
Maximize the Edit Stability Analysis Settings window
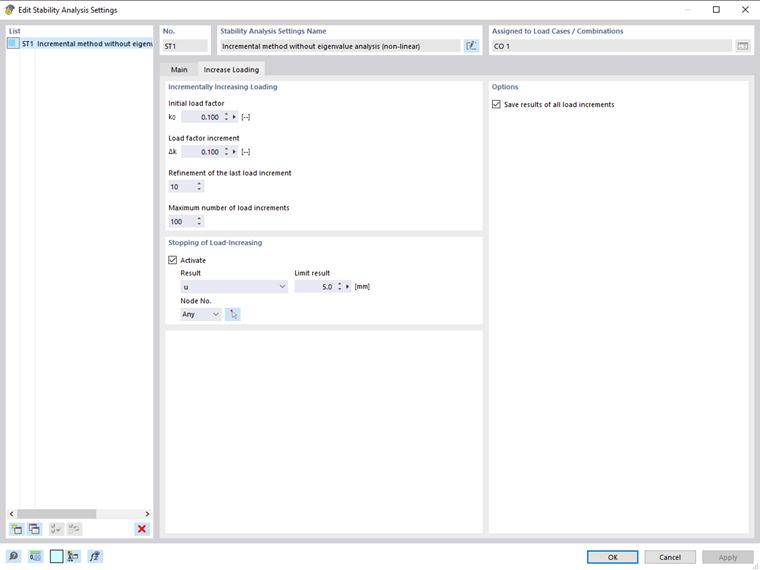tap(716, 10)
